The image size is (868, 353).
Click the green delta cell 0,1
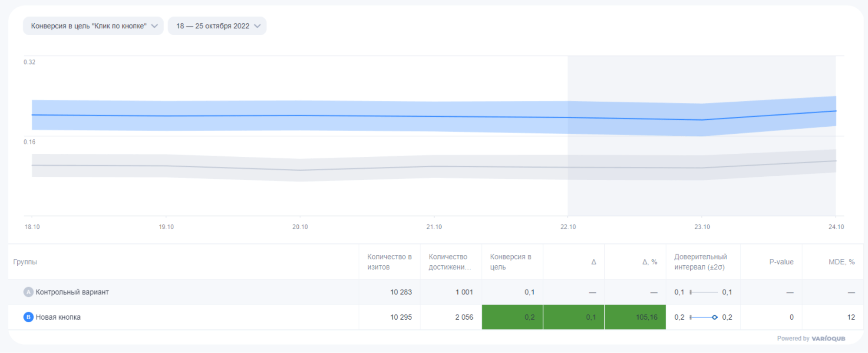click(x=574, y=317)
